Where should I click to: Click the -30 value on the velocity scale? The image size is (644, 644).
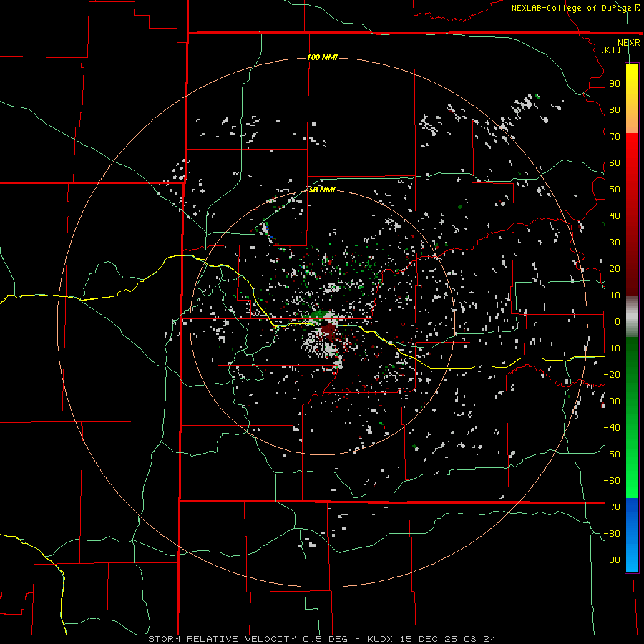click(x=612, y=401)
